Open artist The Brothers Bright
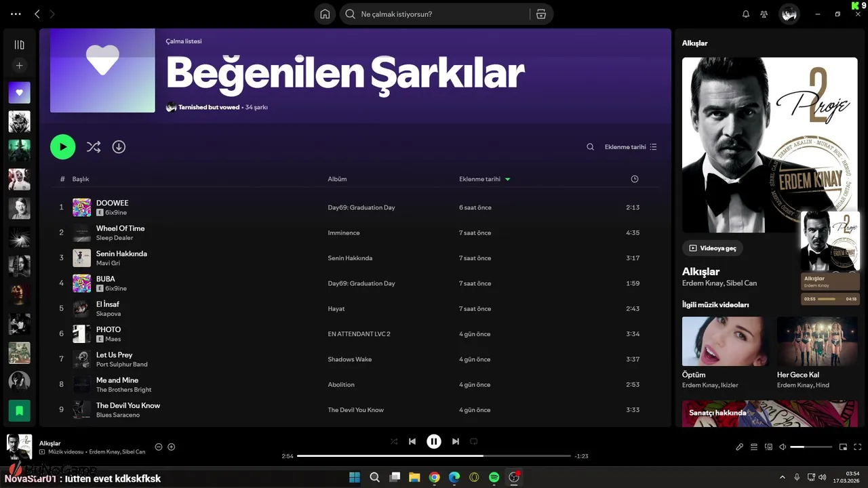Screen dimensions: 868x488 [x=124, y=390]
